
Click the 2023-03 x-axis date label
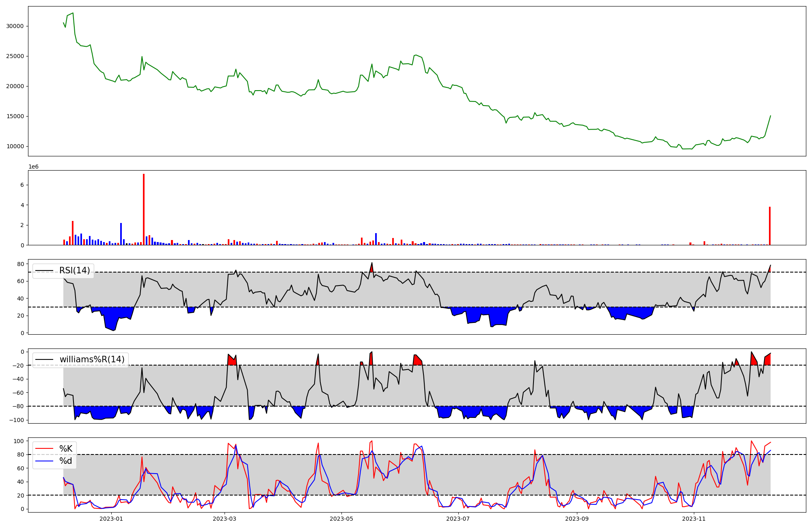pyautogui.click(x=225, y=519)
